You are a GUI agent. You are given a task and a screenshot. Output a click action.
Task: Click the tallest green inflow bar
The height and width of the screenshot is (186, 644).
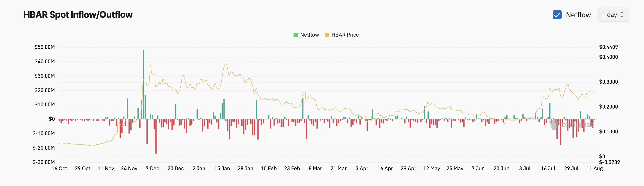click(143, 85)
